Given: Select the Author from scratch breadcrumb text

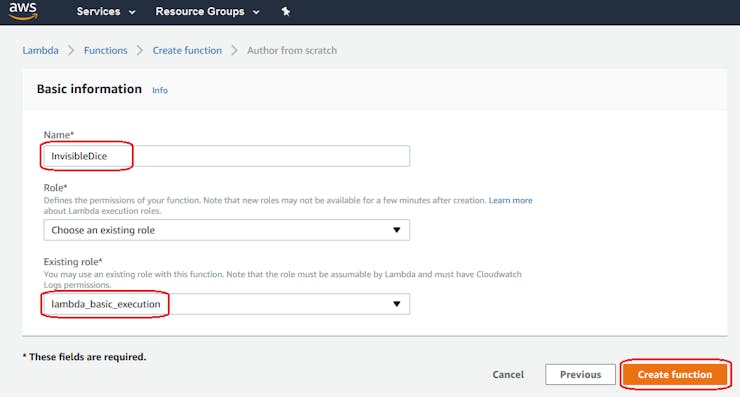Looking at the screenshot, I should coord(292,51).
